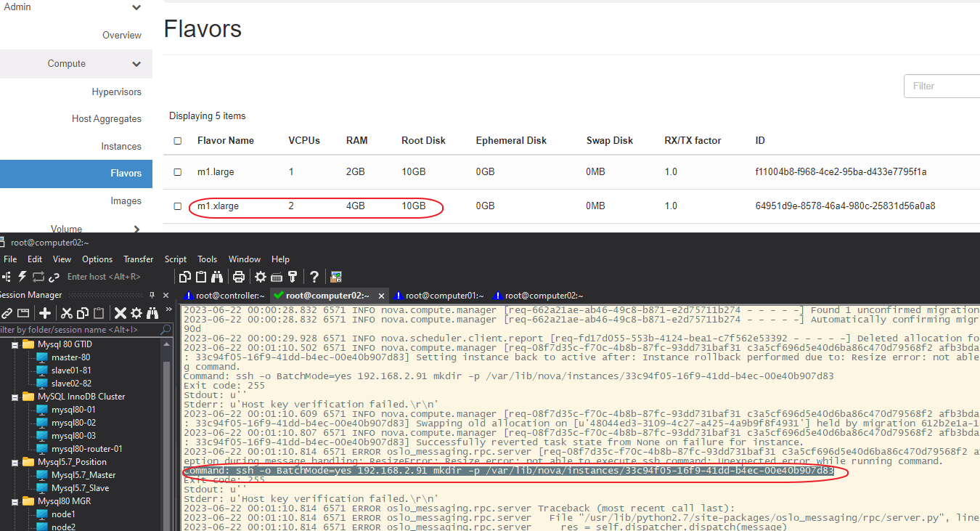Click the Print icon in toolbar

click(238, 277)
